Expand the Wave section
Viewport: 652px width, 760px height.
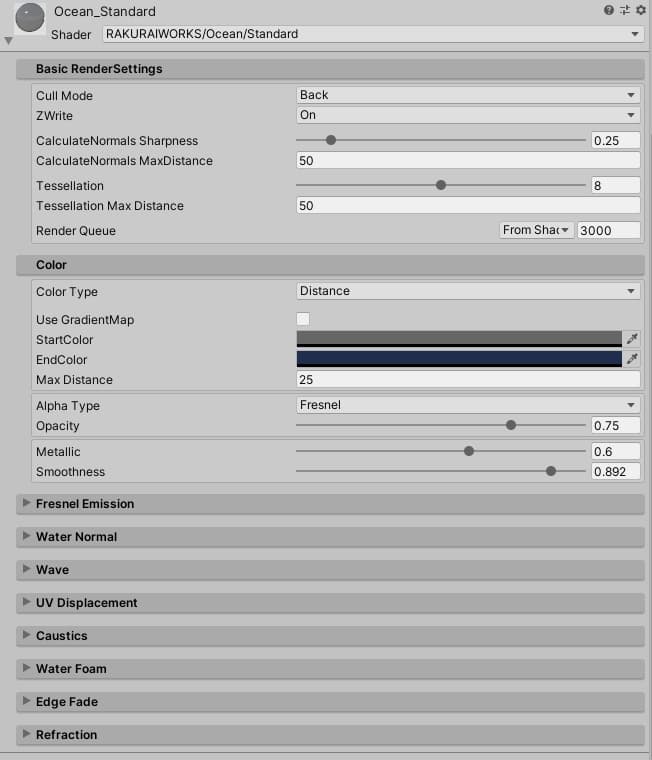tap(330, 570)
